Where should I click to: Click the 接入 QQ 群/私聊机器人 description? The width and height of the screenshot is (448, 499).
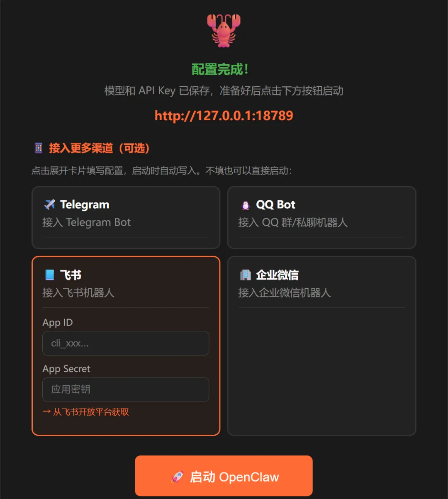292,222
